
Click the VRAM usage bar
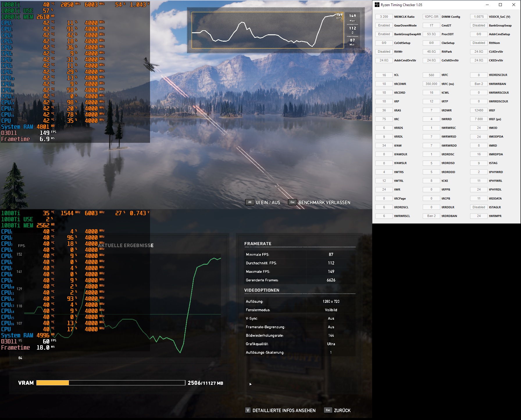pyautogui.click(x=111, y=383)
